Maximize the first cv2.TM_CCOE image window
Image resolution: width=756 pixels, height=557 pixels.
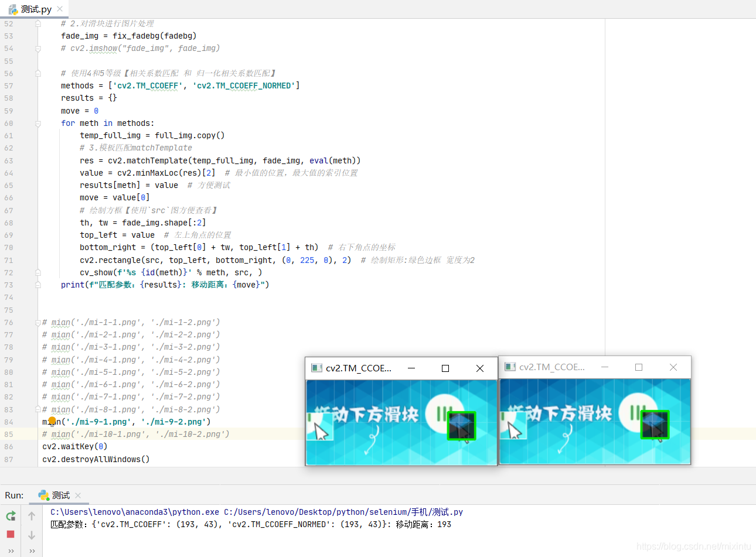click(x=445, y=368)
